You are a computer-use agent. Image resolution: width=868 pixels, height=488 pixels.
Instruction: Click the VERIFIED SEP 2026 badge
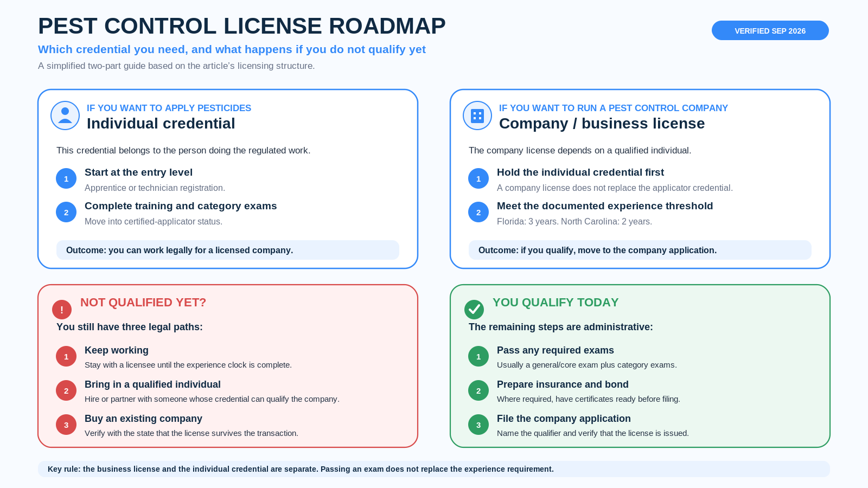point(770,30)
